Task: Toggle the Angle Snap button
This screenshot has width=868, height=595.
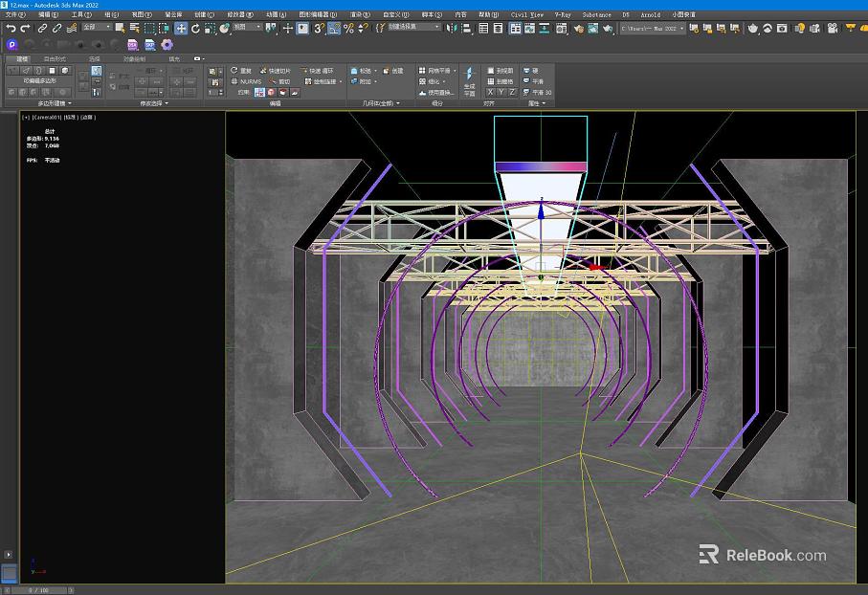Action: point(334,29)
